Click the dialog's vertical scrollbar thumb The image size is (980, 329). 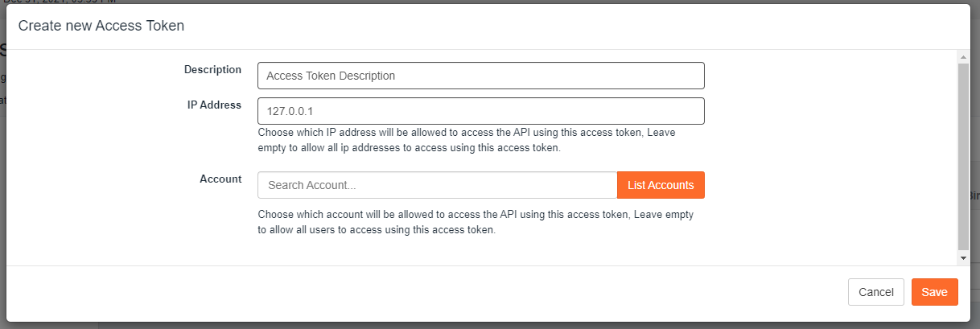click(x=963, y=156)
